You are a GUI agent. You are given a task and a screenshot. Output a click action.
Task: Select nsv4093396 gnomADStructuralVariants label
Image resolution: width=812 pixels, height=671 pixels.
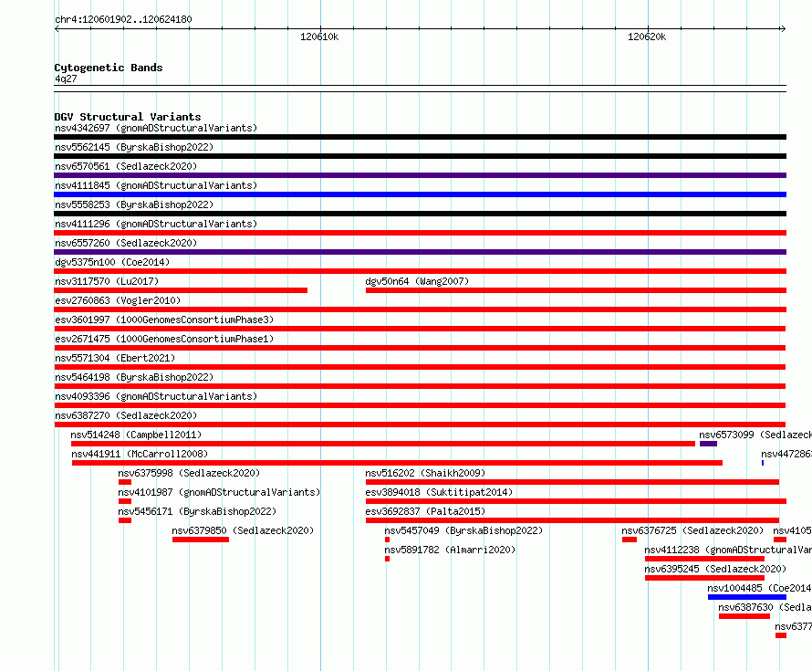[x=156, y=396]
